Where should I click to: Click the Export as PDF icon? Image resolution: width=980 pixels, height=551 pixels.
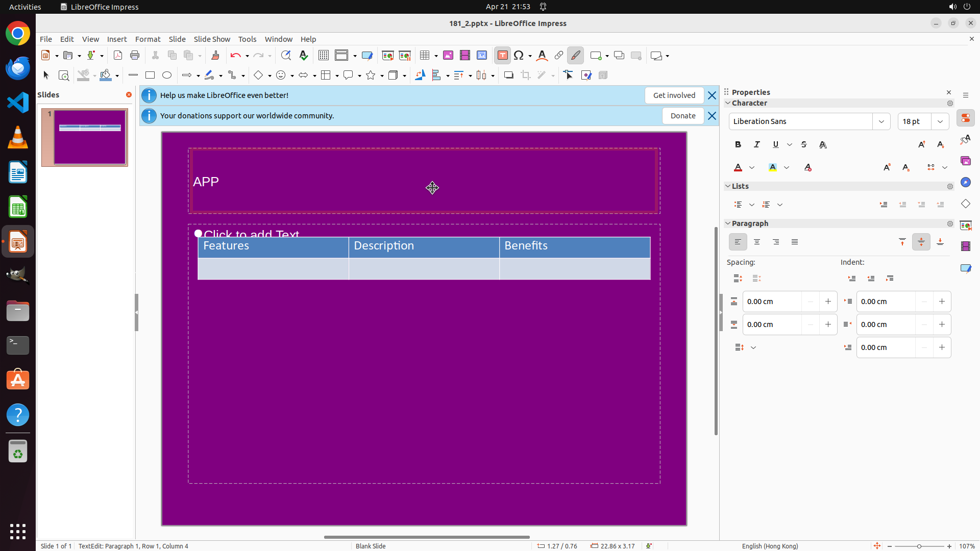pyautogui.click(x=118, y=56)
